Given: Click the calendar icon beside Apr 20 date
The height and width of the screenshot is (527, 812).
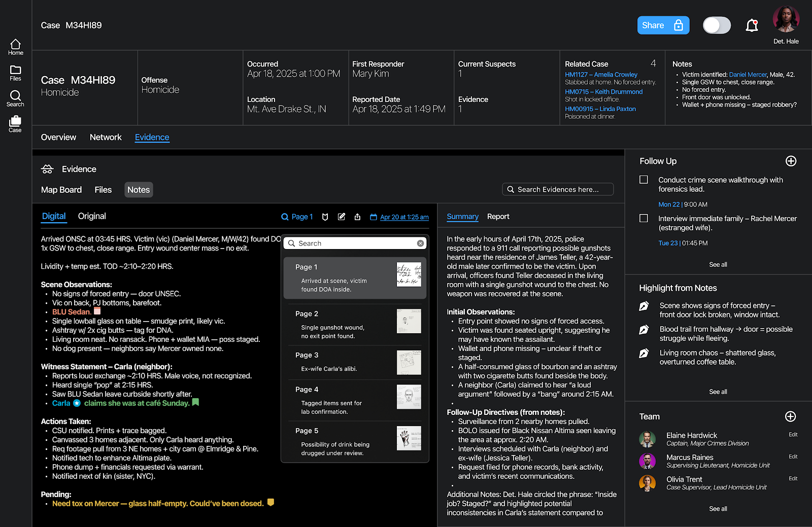Looking at the screenshot, I should (x=374, y=217).
